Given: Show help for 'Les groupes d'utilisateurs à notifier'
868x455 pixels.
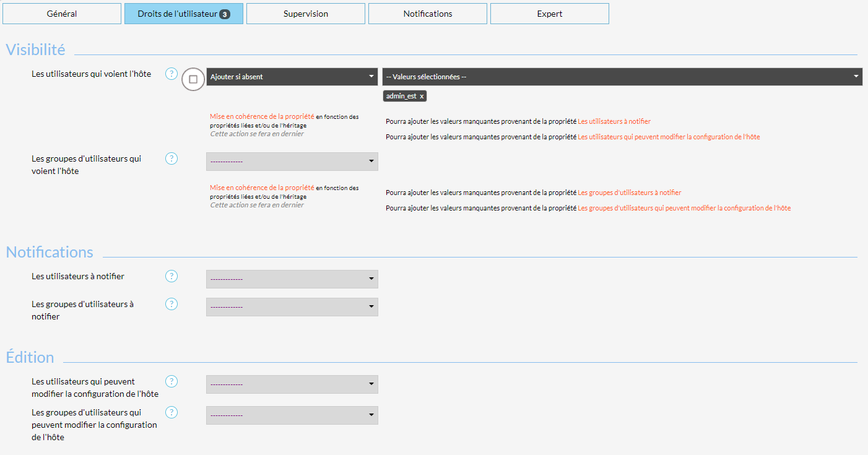Looking at the screenshot, I should pos(171,304).
